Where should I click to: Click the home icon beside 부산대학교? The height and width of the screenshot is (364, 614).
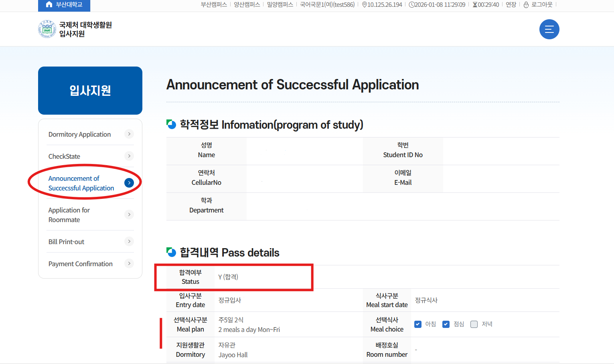click(x=49, y=4)
